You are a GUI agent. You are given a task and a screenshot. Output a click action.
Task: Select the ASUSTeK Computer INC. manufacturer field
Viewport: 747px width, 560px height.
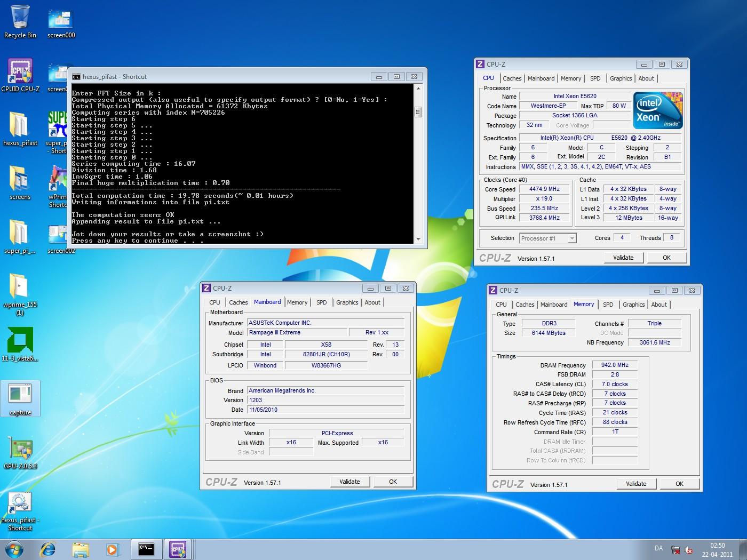click(x=325, y=323)
